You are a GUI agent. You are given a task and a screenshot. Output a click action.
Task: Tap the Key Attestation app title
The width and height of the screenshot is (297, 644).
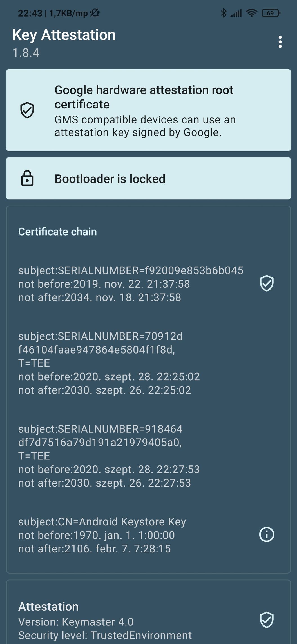point(64,35)
